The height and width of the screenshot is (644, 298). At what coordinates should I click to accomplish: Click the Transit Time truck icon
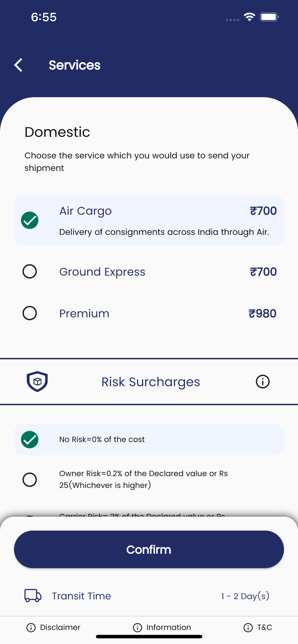(33, 596)
